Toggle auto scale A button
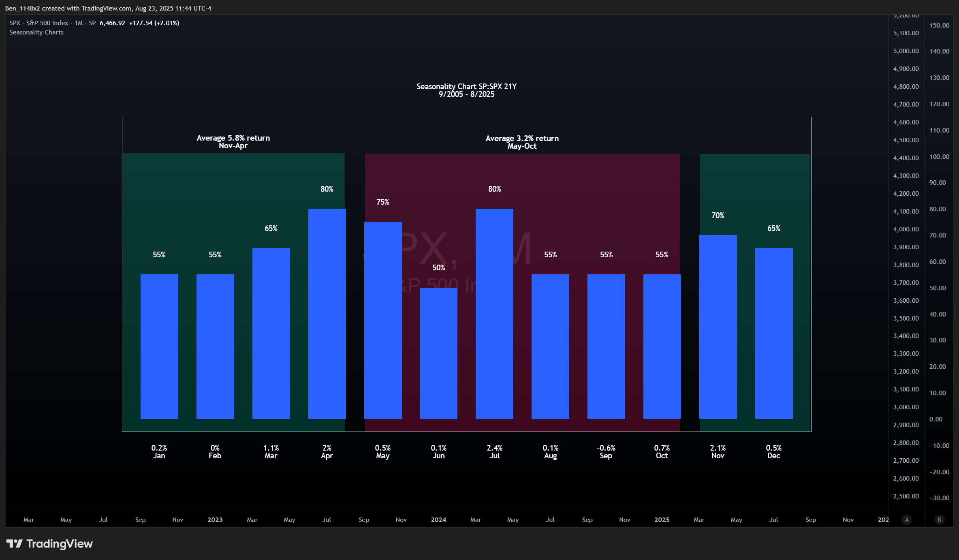The height and width of the screenshot is (560, 959). coord(907,519)
